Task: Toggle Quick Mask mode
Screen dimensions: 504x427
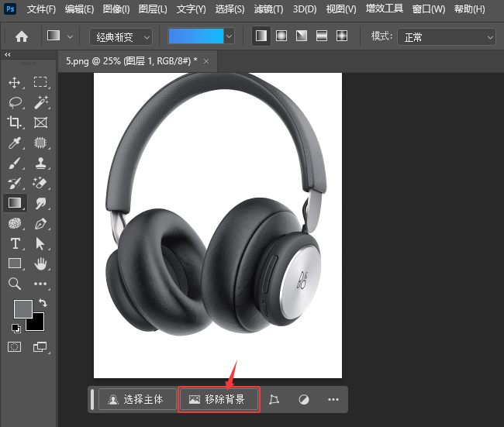Action: pos(15,346)
